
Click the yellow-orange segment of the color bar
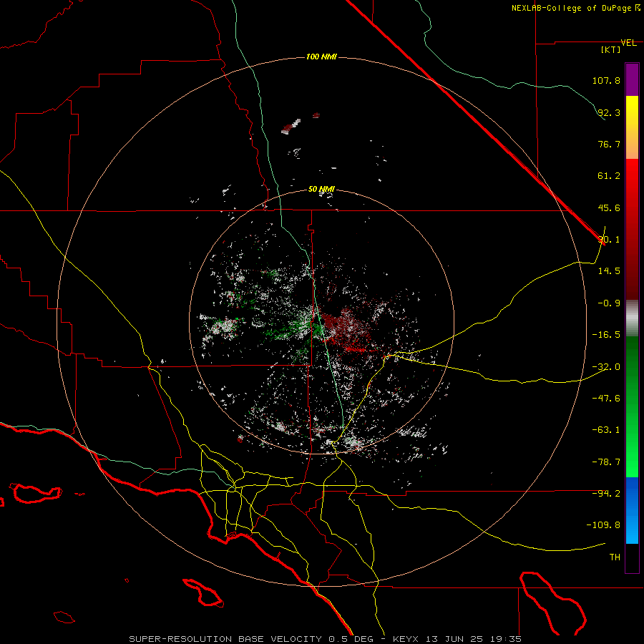click(632, 127)
